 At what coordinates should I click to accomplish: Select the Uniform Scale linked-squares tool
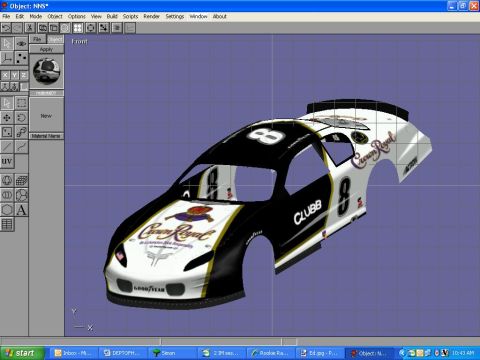[x=21, y=132]
